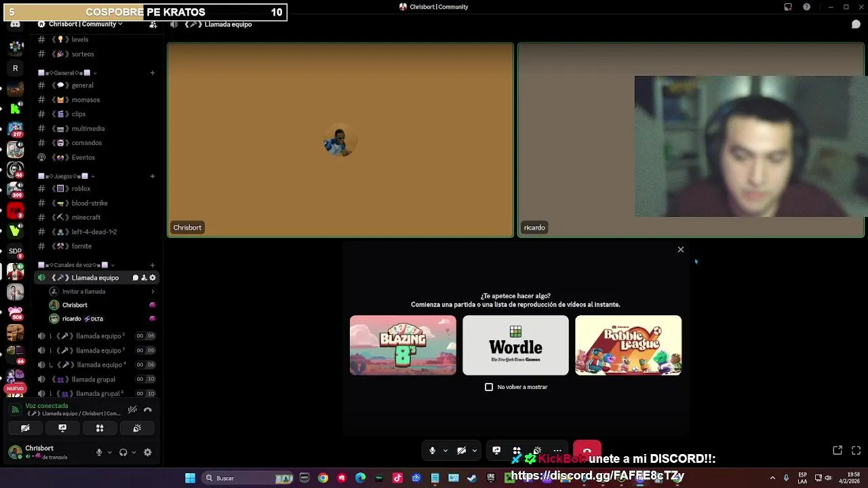868x488 pixels.
Task: Collapse the Canales de voz category
Action: pyautogui.click(x=76, y=265)
